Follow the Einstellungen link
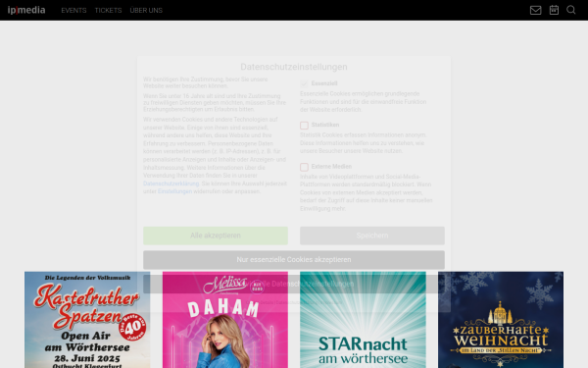Image resolution: width=588 pixels, height=368 pixels. click(174, 191)
